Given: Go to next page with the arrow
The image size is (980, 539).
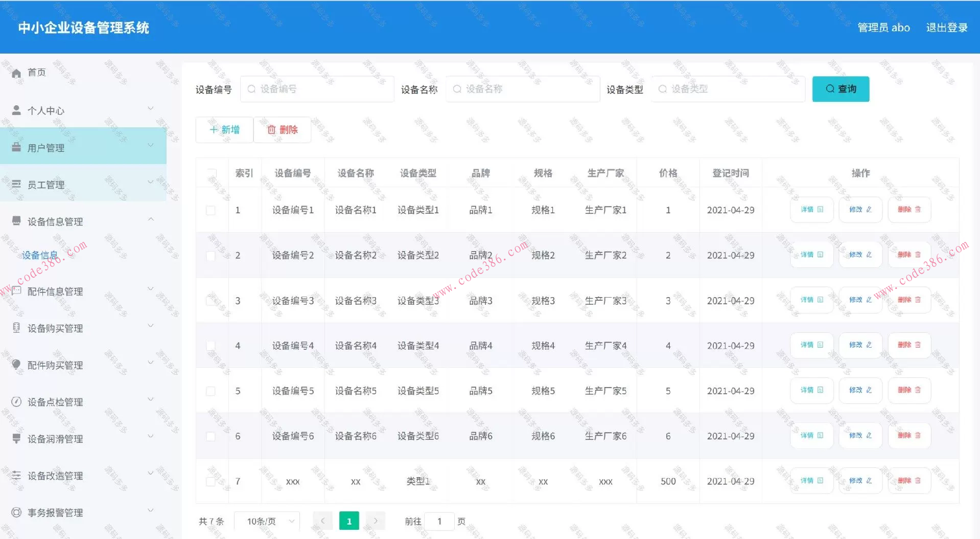Looking at the screenshot, I should [376, 520].
